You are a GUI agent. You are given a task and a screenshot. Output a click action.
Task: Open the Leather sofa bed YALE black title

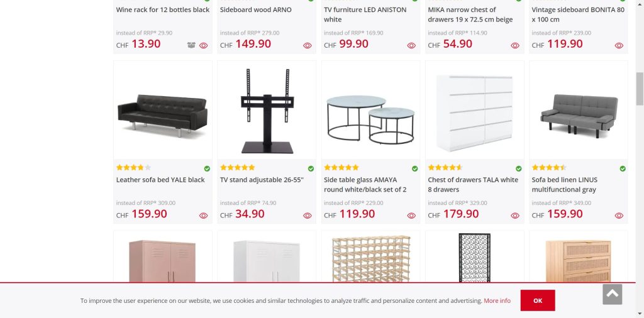[160, 180]
